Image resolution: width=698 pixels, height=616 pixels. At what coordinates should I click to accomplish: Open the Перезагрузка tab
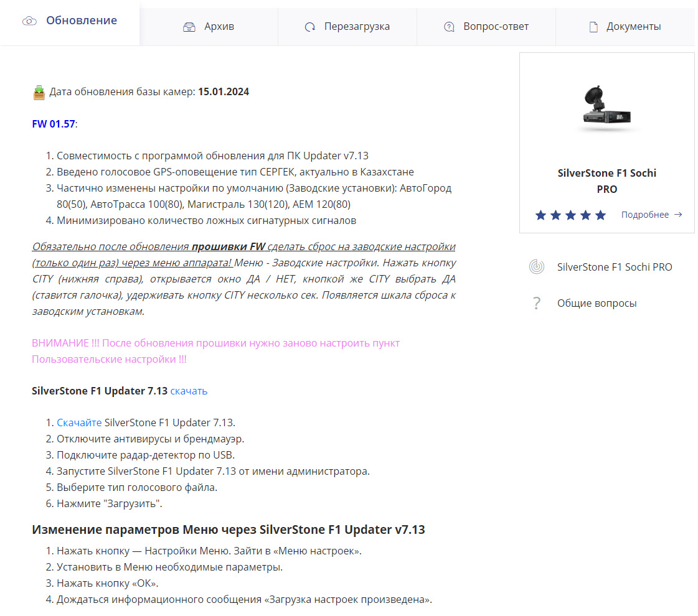[347, 27]
